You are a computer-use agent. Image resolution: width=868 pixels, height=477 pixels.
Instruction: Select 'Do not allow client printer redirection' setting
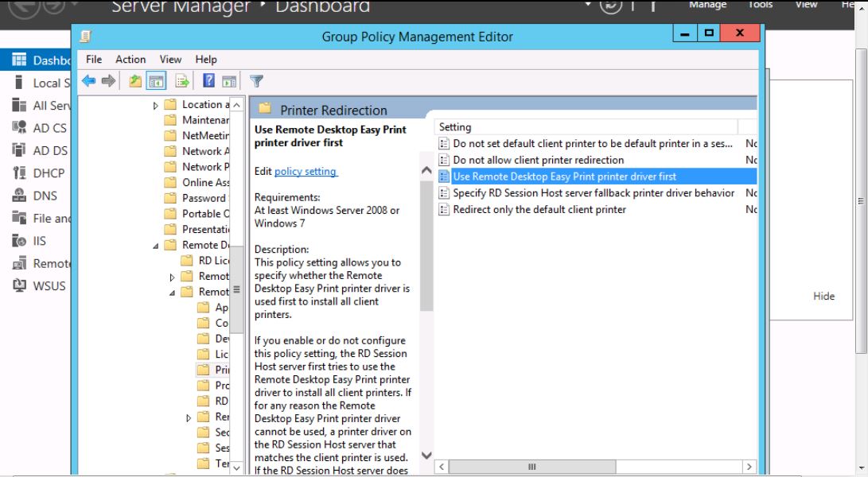[538, 160]
